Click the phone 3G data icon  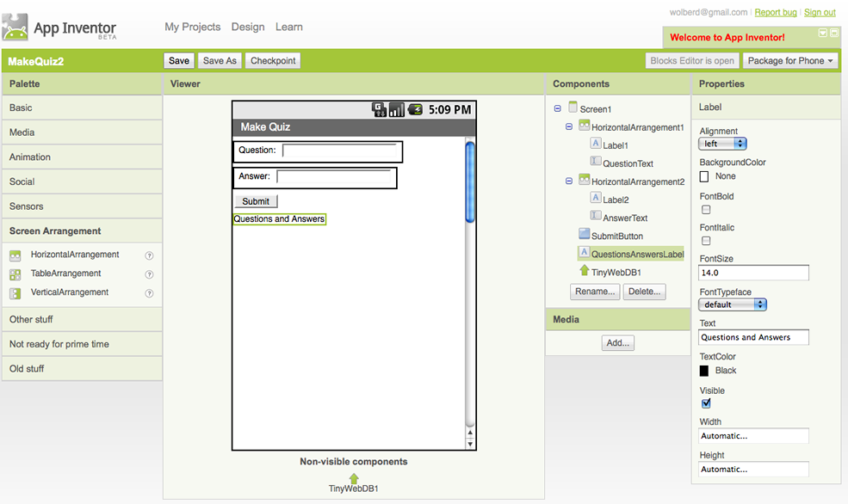pos(379,110)
